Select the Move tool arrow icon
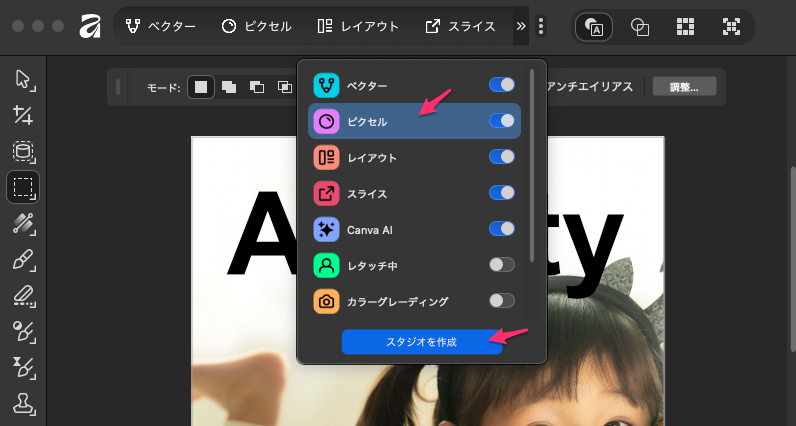Screen dimensions: 796x426 pos(22,80)
